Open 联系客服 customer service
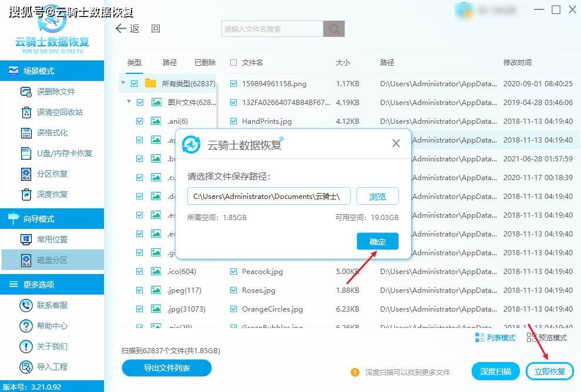Viewport: 581px width, 392px height. (26, 305)
